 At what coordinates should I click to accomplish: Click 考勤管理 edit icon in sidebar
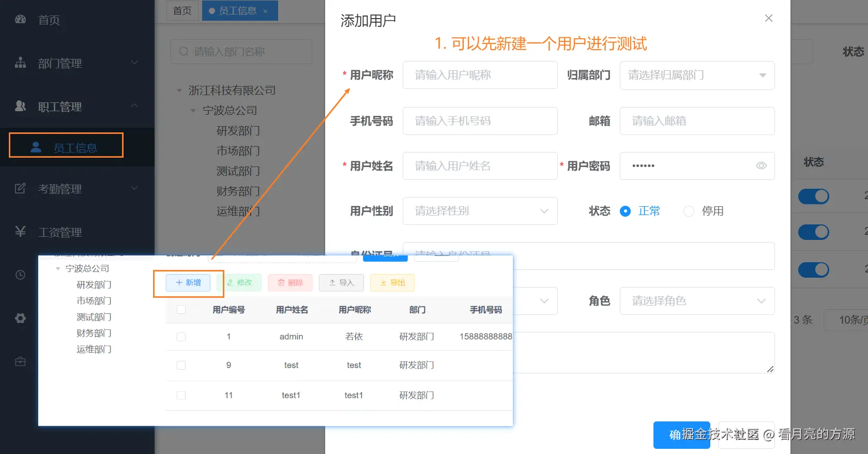coord(20,188)
